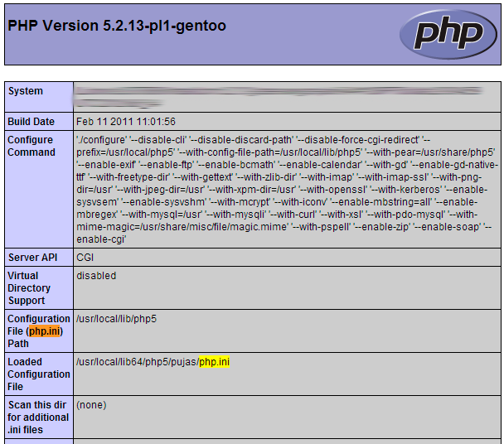Click the './configure' command text block
The width and height of the screenshot is (504, 444).
coord(287,190)
